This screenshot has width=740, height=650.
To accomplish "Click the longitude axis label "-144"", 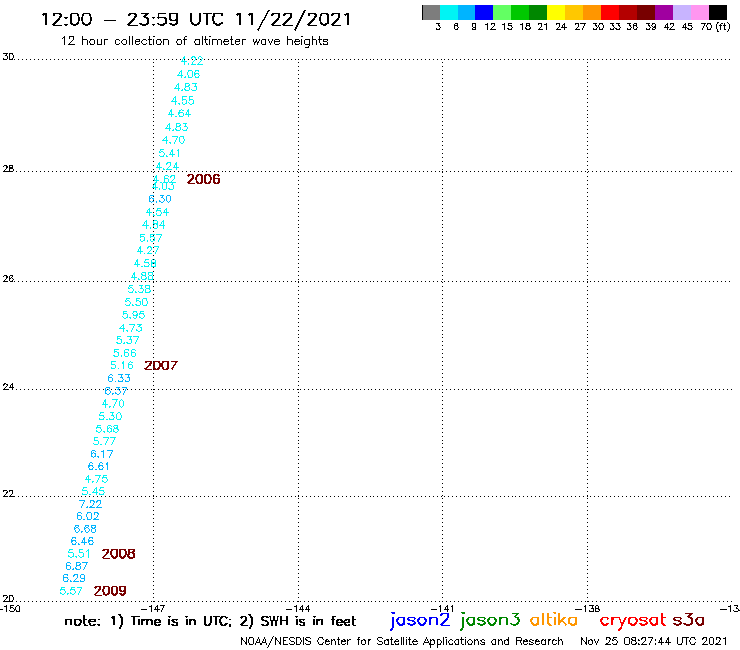I will point(298,608).
